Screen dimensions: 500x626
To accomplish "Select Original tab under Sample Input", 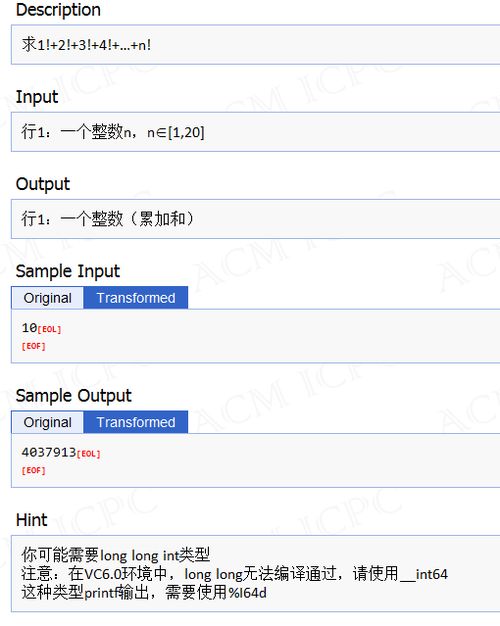I will pos(48,298).
